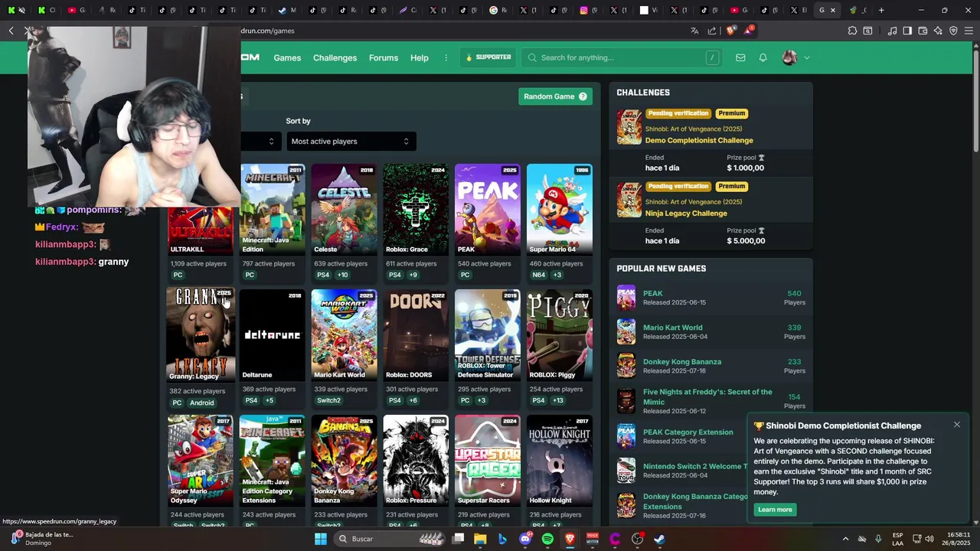
Task: Open the Super Mario 64 game cover
Action: 560,210
